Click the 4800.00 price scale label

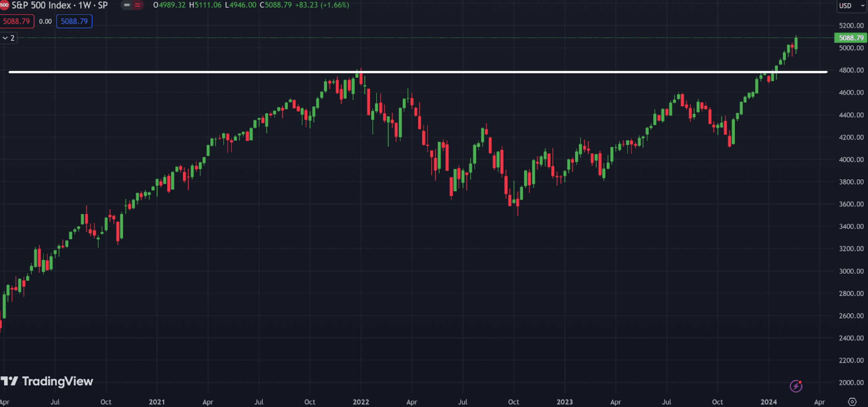[851, 70]
